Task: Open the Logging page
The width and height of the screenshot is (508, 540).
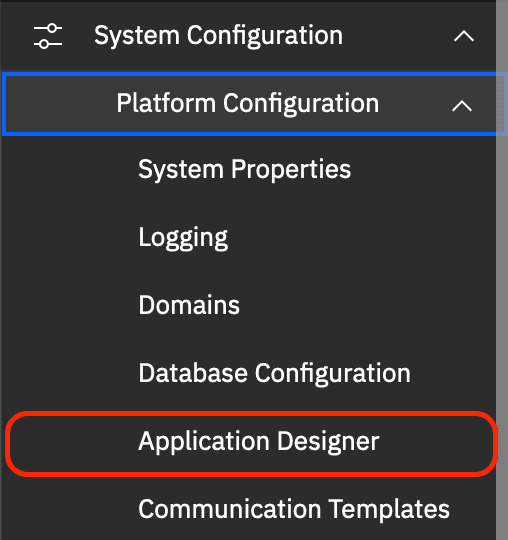Action: (183, 238)
